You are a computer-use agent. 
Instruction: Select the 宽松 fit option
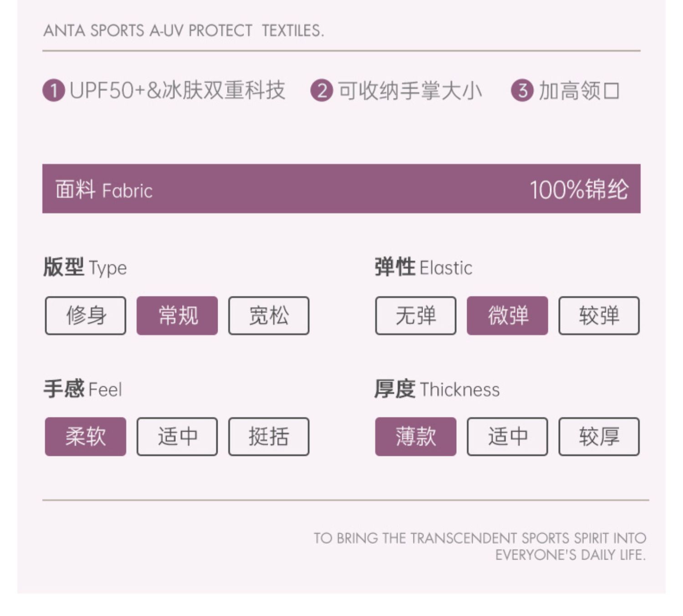(x=269, y=316)
